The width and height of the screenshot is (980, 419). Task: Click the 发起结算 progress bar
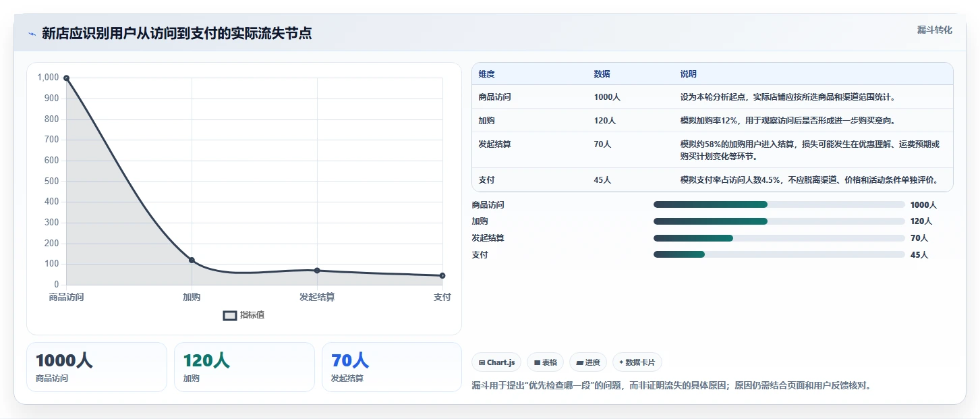click(779, 238)
